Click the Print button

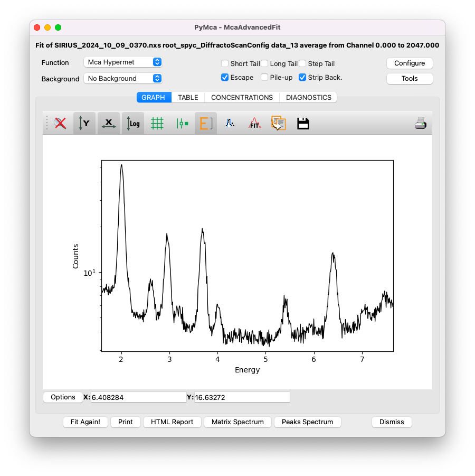[126, 422]
